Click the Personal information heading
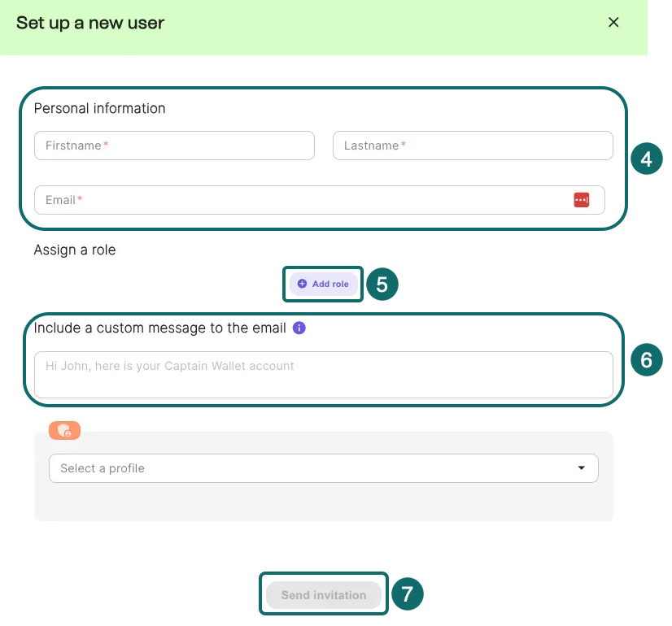Image resolution: width=672 pixels, height=626 pixels. [99, 108]
